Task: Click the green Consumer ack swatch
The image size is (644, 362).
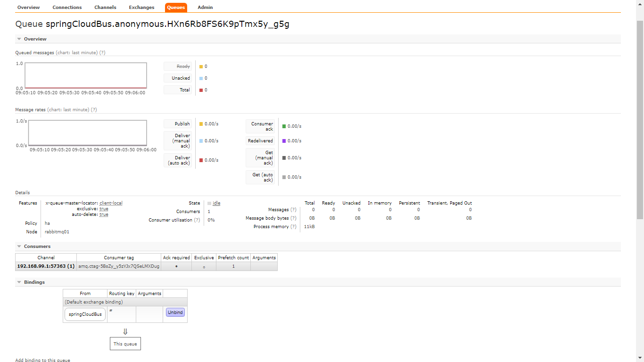Action: point(284,126)
